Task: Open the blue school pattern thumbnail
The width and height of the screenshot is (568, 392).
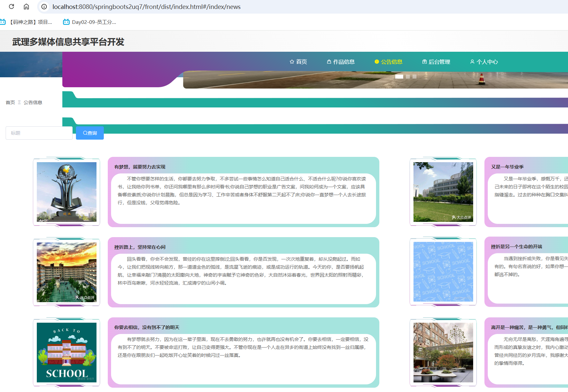Action: [x=443, y=272]
